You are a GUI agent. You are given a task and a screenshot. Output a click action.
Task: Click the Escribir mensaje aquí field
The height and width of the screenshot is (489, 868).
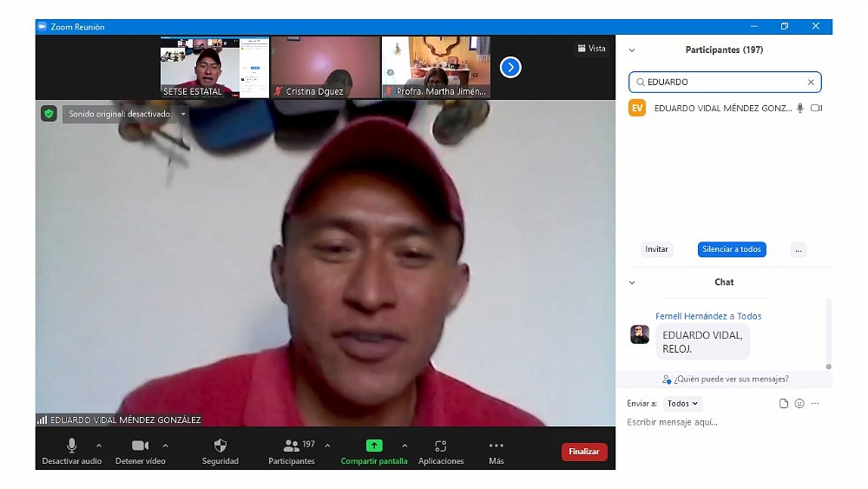[x=720, y=423]
